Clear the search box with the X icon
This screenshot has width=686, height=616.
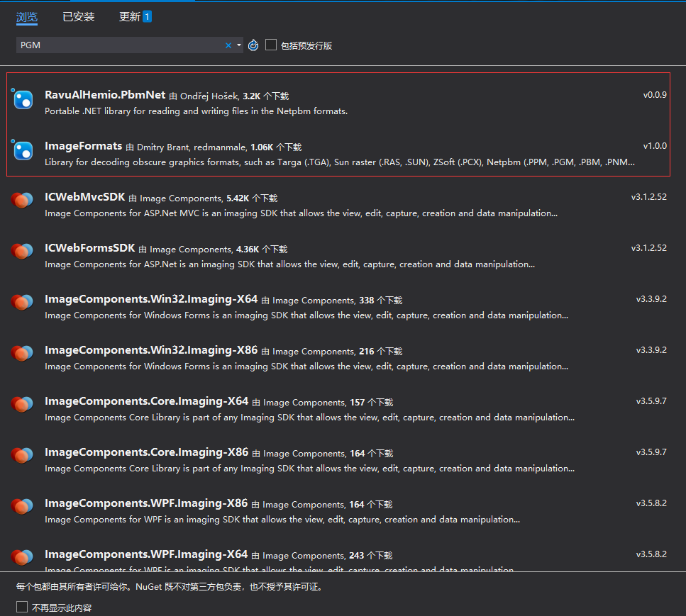[228, 45]
